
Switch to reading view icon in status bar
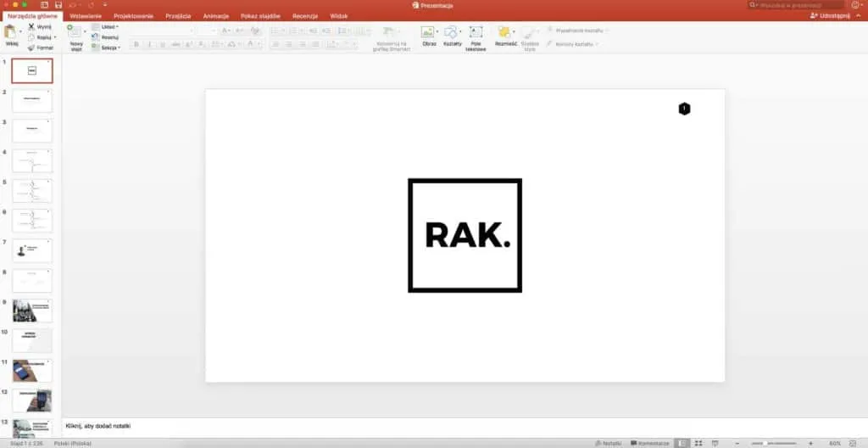715,444
